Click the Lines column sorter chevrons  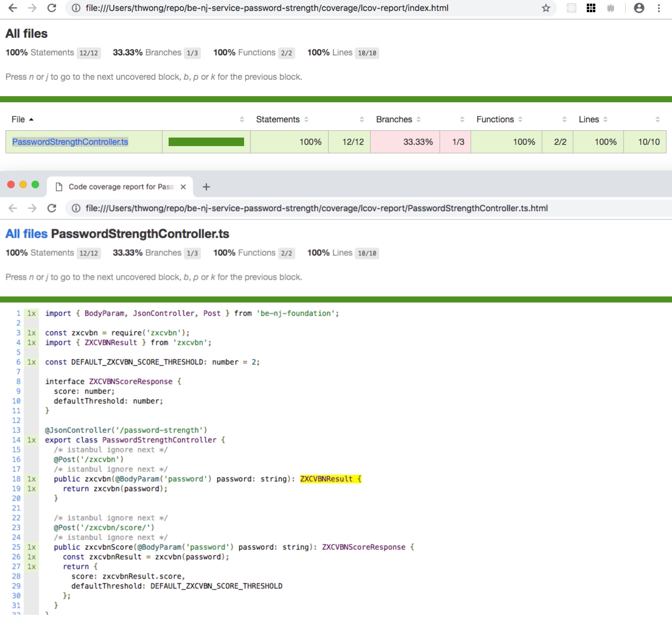pos(605,119)
